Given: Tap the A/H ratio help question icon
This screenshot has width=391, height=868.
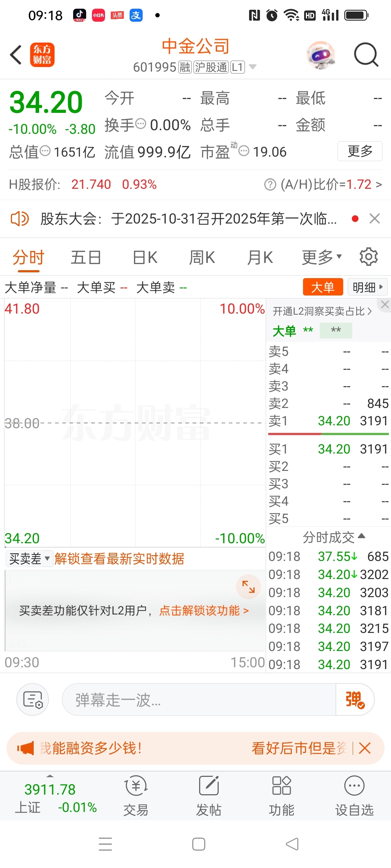Looking at the screenshot, I should tap(270, 184).
